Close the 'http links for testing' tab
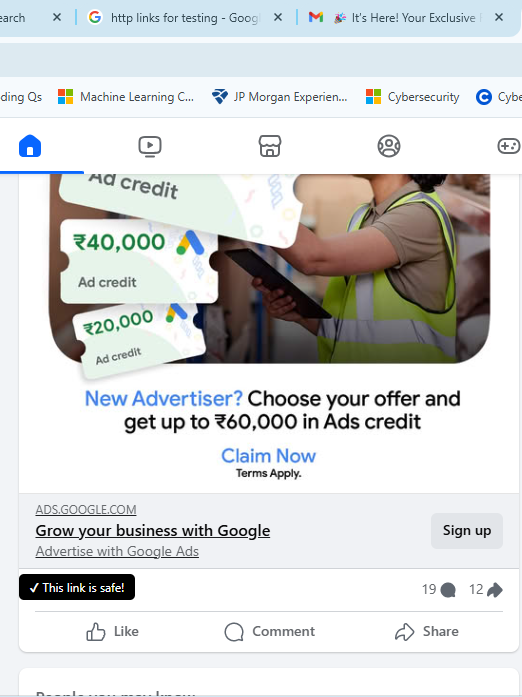 (278, 17)
